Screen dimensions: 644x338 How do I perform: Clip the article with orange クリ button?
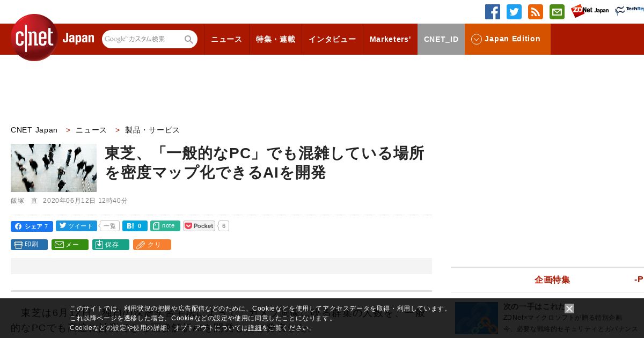(x=152, y=245)
